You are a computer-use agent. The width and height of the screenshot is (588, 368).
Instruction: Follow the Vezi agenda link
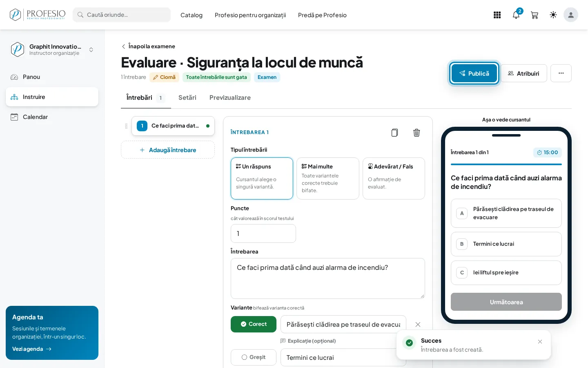pyautogui.click(x=32, y=349)
